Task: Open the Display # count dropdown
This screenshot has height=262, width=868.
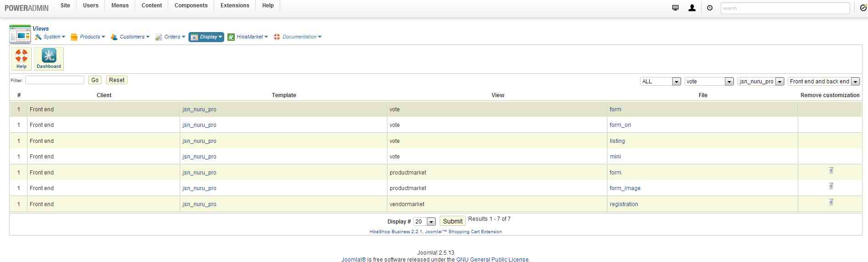Action: (424, 222)
